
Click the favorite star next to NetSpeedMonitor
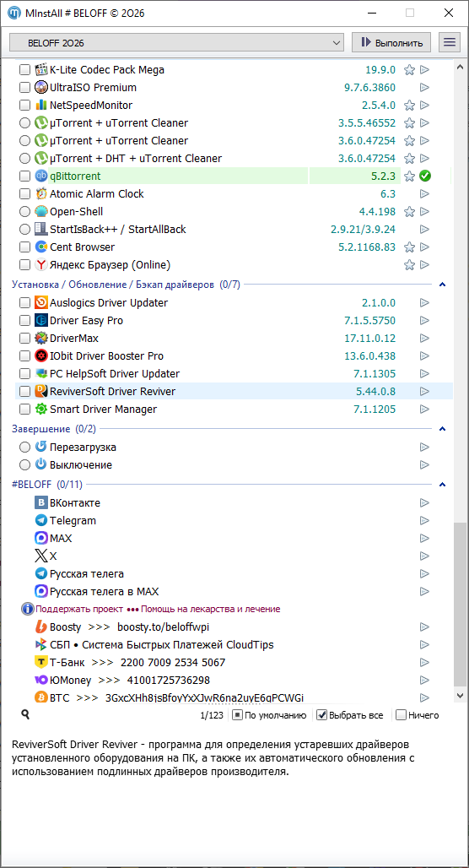coord(409,106)
